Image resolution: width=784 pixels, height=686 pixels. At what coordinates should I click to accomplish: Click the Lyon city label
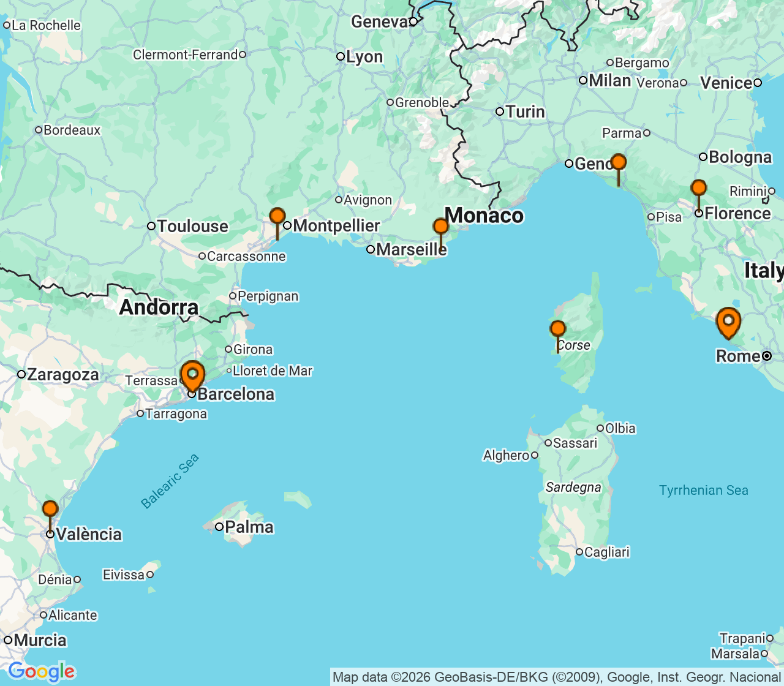[x=364, y=57]
